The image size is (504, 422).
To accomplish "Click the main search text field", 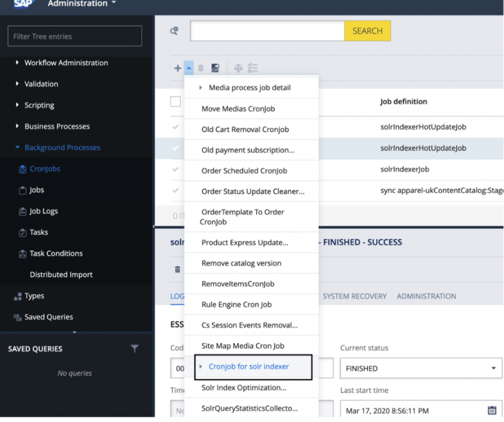I will click(267, 31).
